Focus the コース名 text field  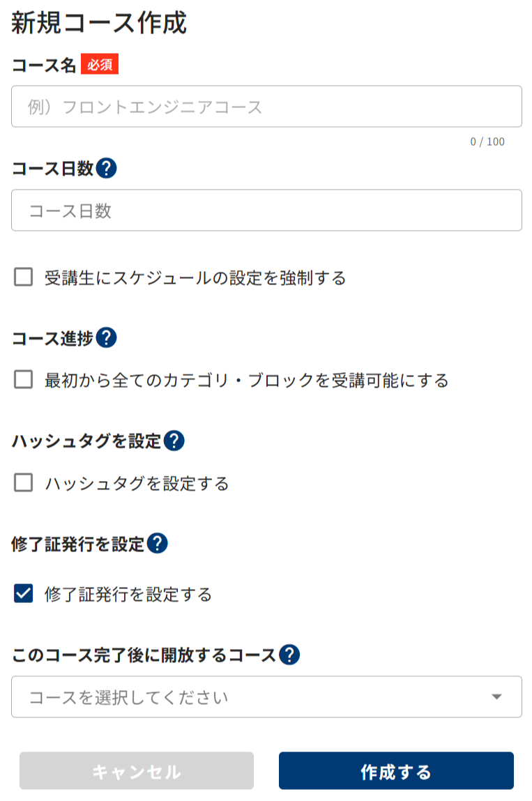coord(267,106)
